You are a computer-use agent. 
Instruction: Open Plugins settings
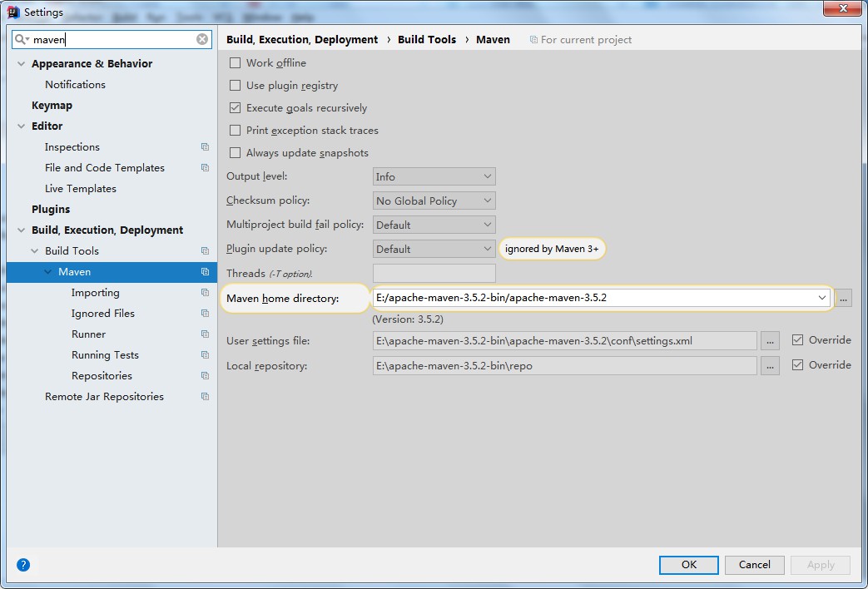(51, 210)
